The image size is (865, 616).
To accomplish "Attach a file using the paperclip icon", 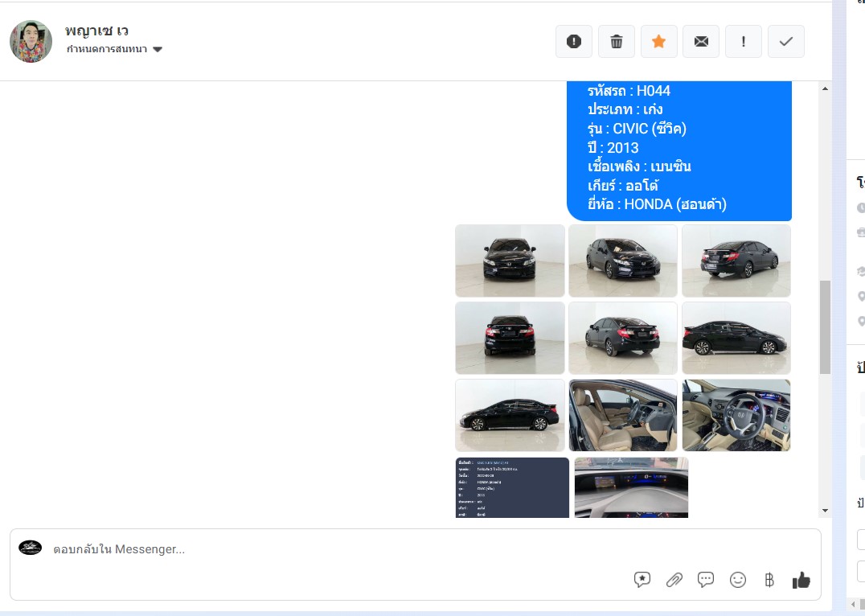I will click(674, 580).
